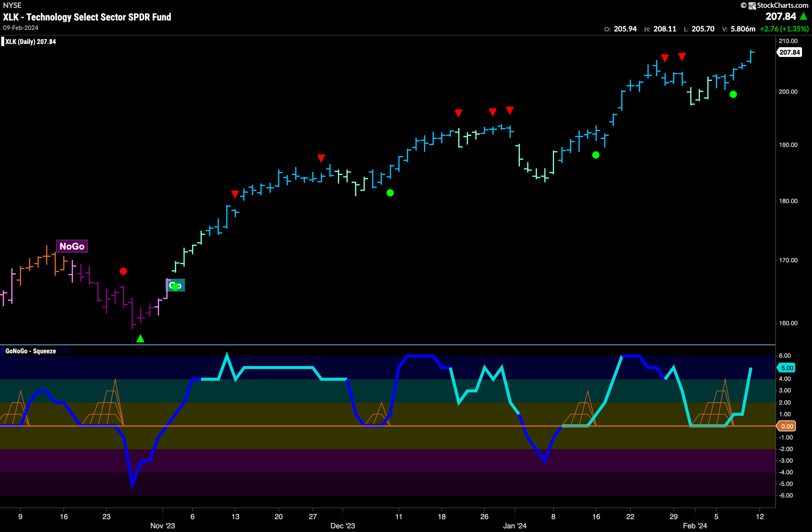Viewport: 812px width, 532px height.
Task: Click the 207.84 current price tag on axis
Action: pos(789,52)
